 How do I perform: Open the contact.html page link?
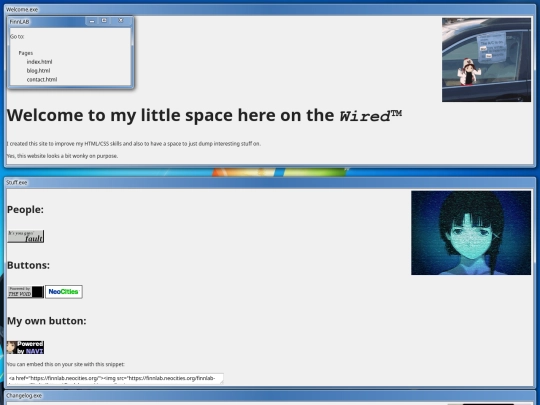click(x=42, y=80)
